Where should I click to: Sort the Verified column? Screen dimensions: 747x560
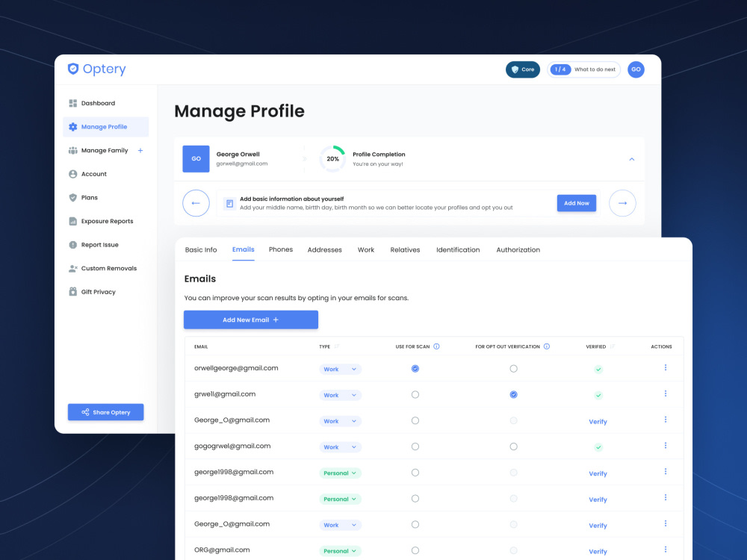613,346
